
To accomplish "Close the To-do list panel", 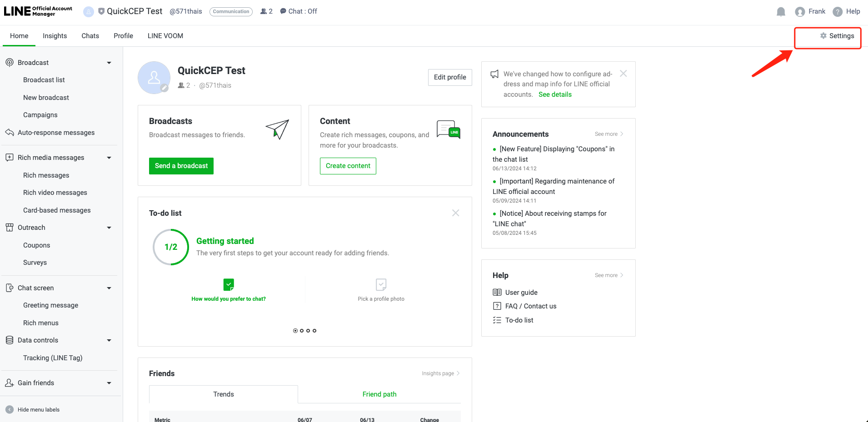I will [x=456, y=213].
